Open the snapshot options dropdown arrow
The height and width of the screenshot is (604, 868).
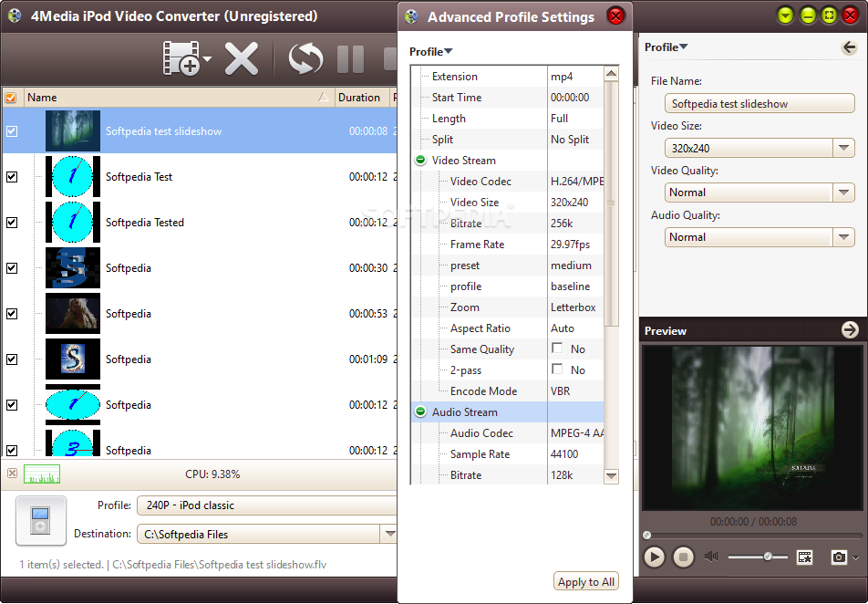tap(856, 557)
